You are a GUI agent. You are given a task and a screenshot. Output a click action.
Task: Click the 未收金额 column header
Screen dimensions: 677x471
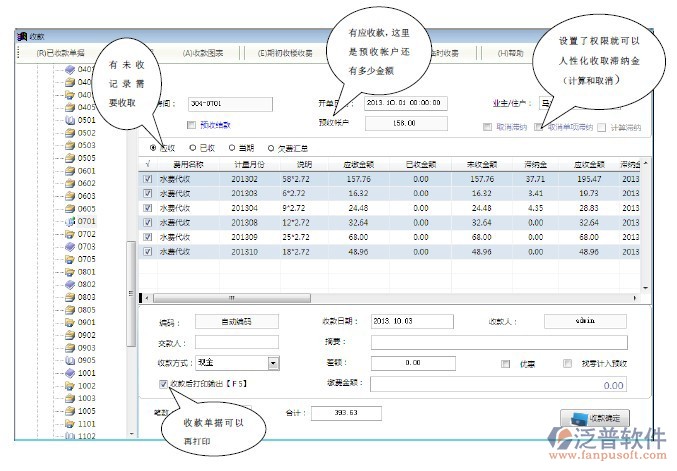pos(482,164)
